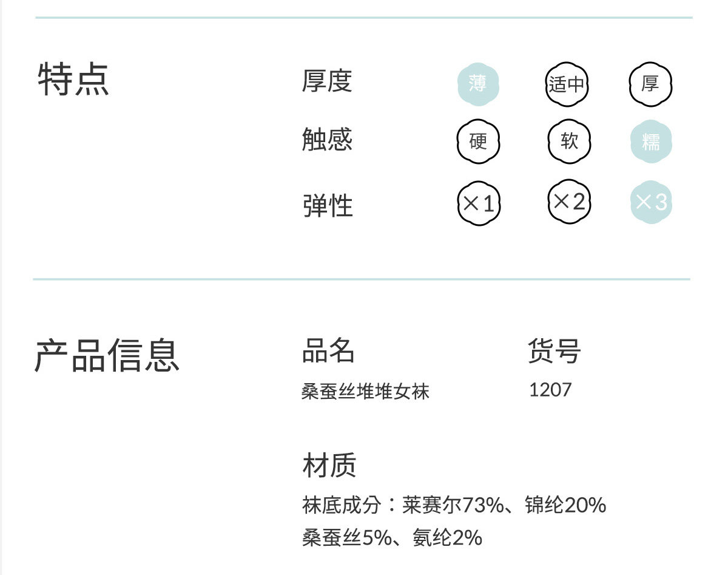Select the 适中 thickness badge

(567, 84)
